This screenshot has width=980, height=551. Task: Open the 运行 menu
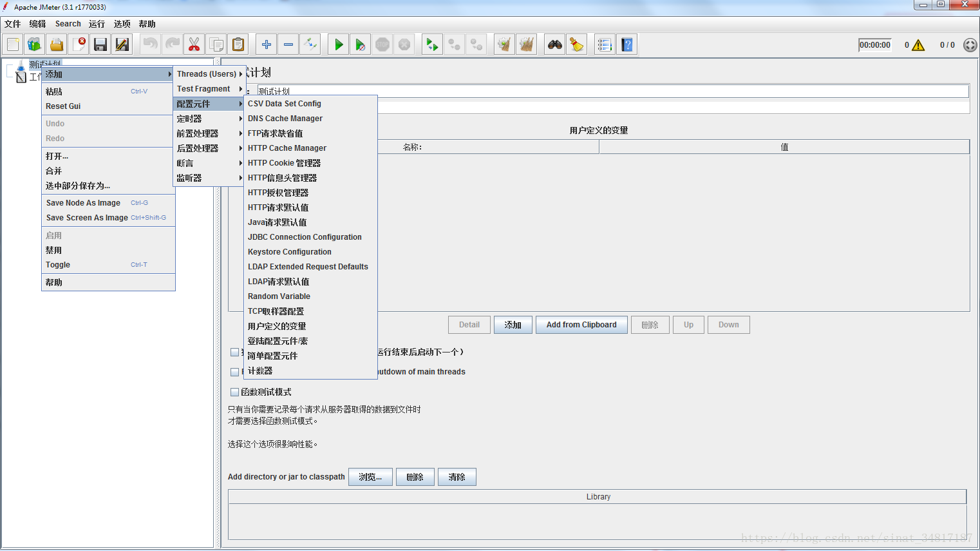(x=97, y=24)
